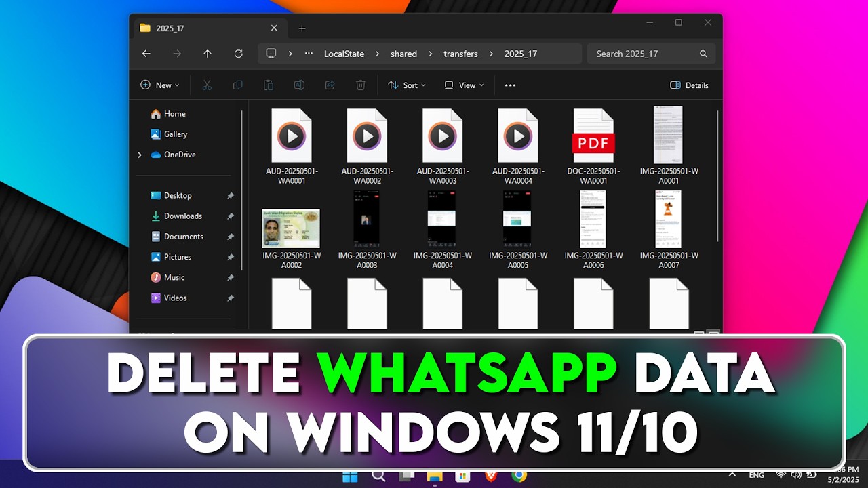Select image IMG-20250501-WA0007 thumbnail
The width and height of the screenshot is (868, 488).
(x=669, y=219)
